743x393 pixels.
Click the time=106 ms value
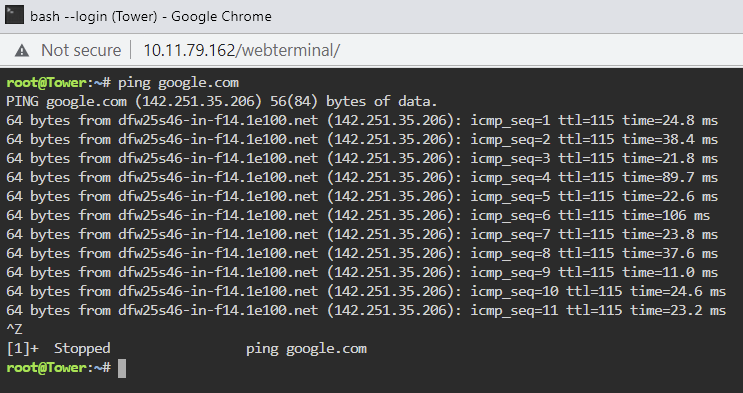point(666,215)
